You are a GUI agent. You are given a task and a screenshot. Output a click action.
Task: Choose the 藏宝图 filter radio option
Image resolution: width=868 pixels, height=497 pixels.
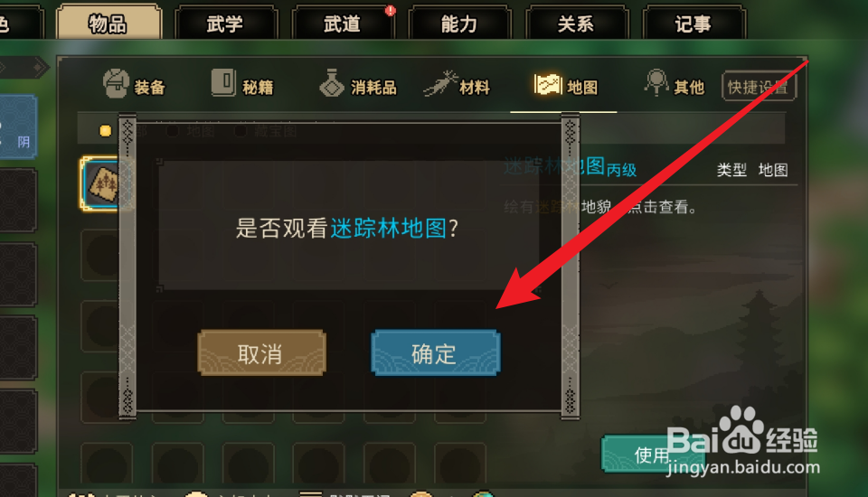click(x=241, y=131)
